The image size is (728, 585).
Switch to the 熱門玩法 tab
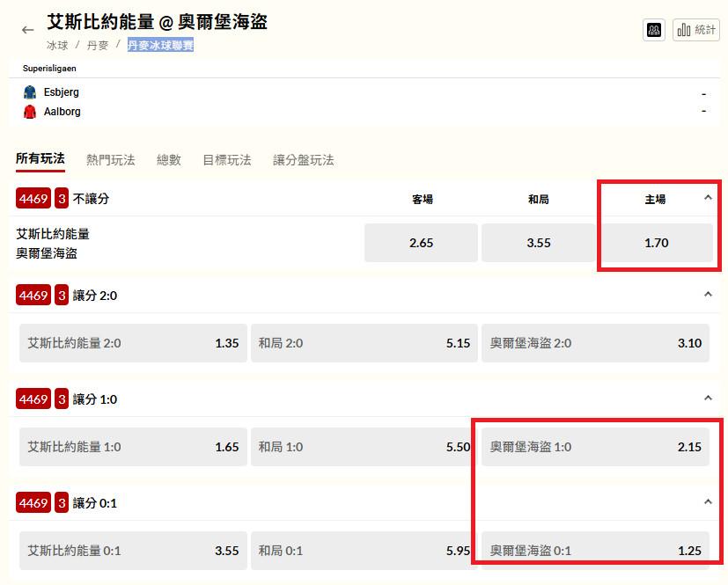coord(111,160)
